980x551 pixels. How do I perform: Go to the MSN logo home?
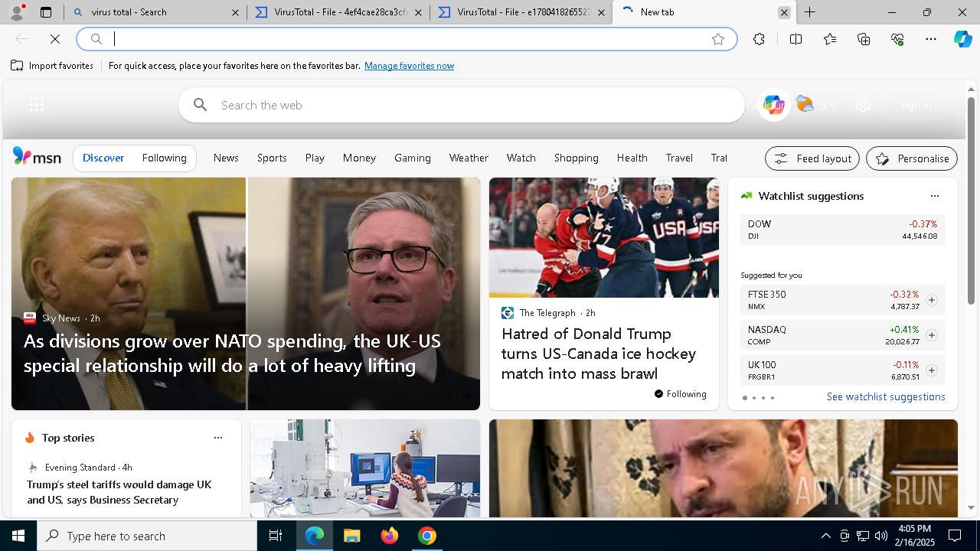click(x=37, y=157)
